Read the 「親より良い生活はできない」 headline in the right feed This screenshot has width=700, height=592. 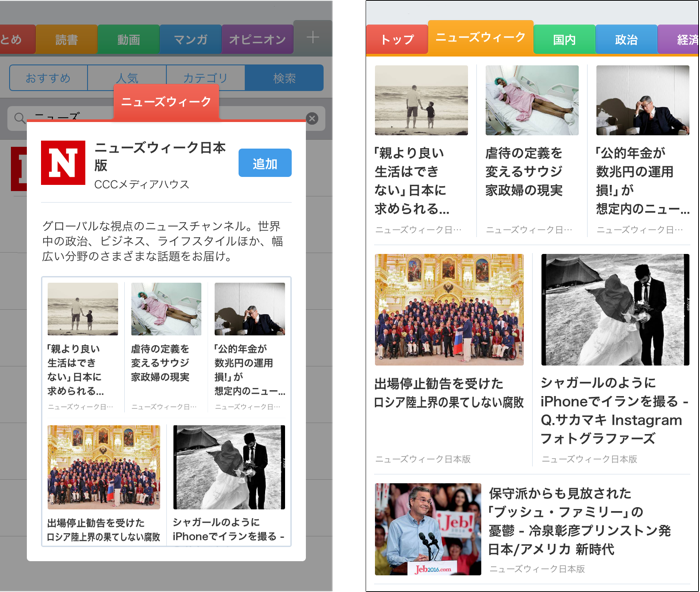[412, 181]
